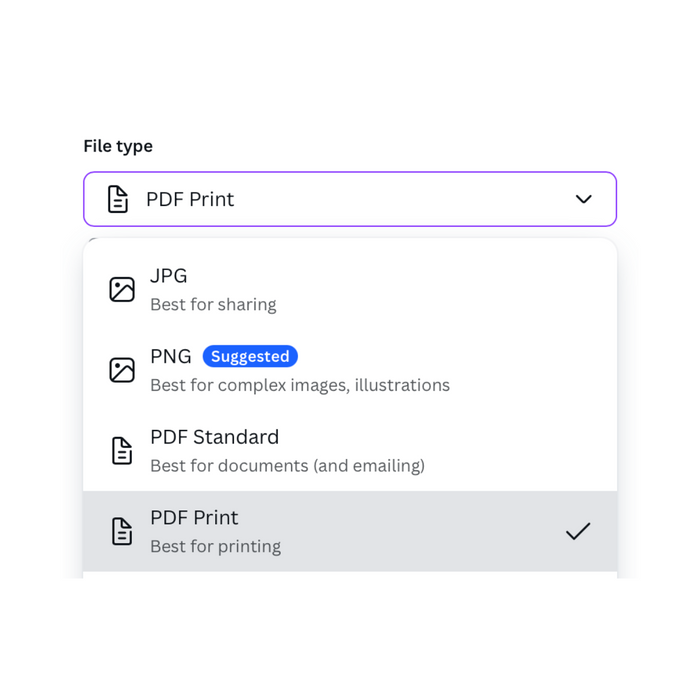Collapse the File type dropdown chevron
700x700 pixels.
584,199
